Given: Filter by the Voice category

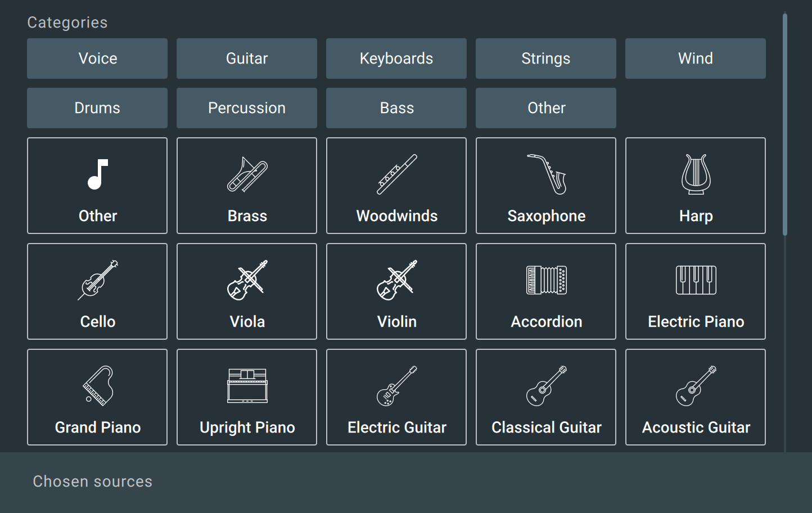Looking at the screenshot, I should coord(97,58).
